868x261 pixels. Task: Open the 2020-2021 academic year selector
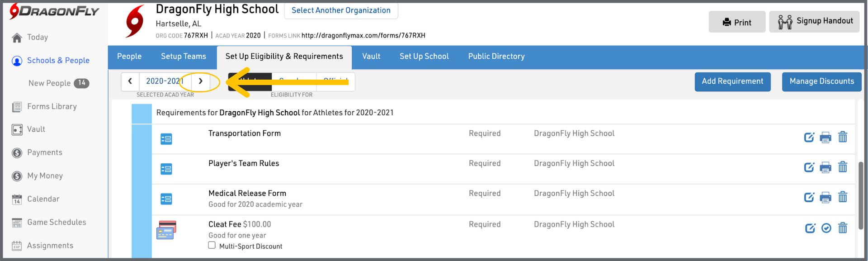pos(165,81)
